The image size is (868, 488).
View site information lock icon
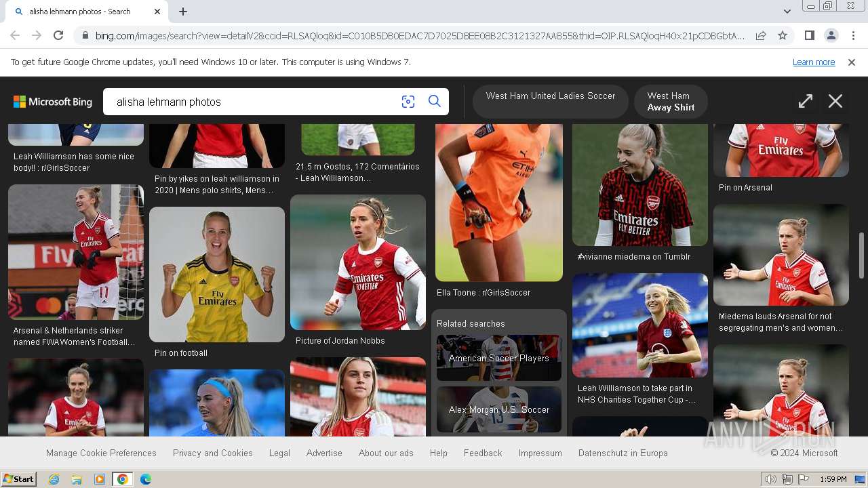click(84, 35)
